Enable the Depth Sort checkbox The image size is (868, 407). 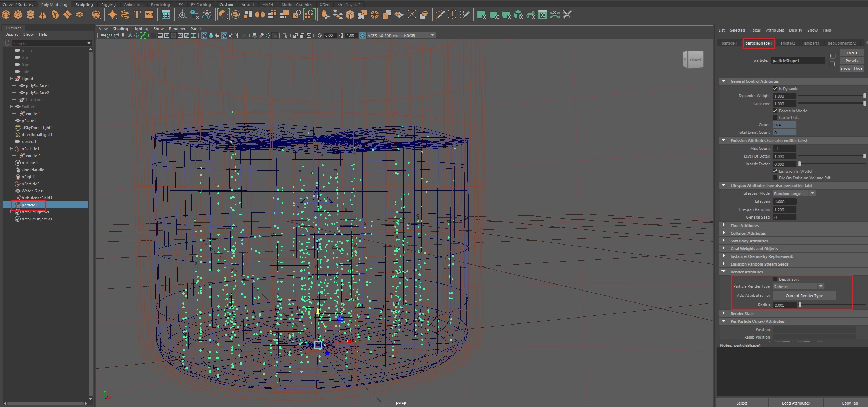click(x=775, y=279)
